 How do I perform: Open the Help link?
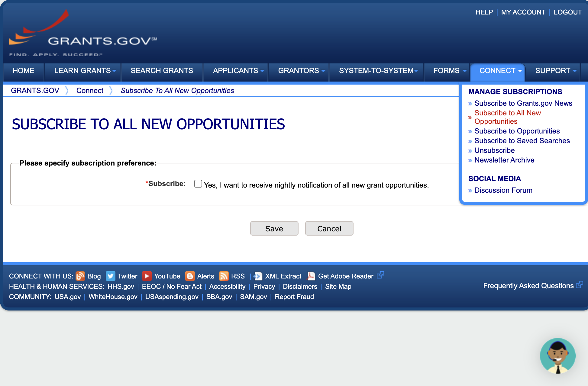point(484,12)
